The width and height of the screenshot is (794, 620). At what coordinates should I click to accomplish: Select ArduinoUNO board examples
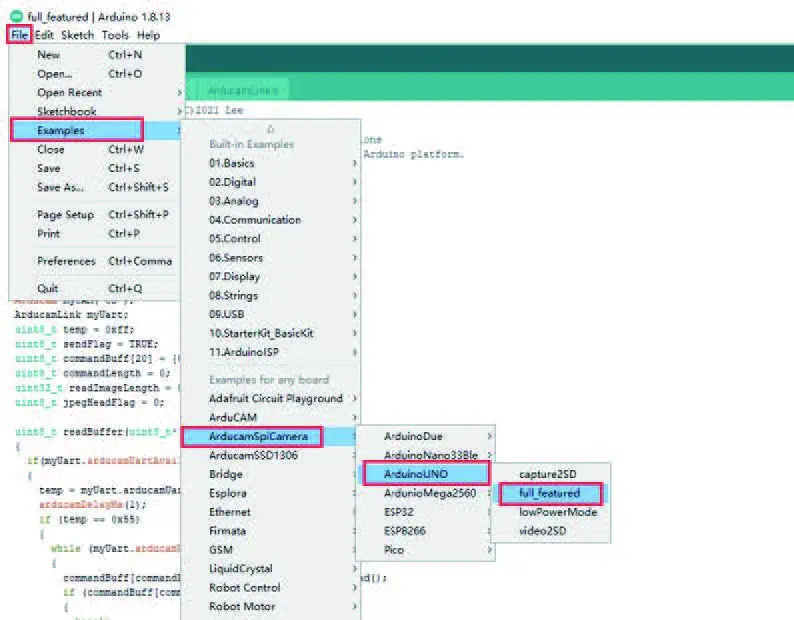(x=426, y=474)
